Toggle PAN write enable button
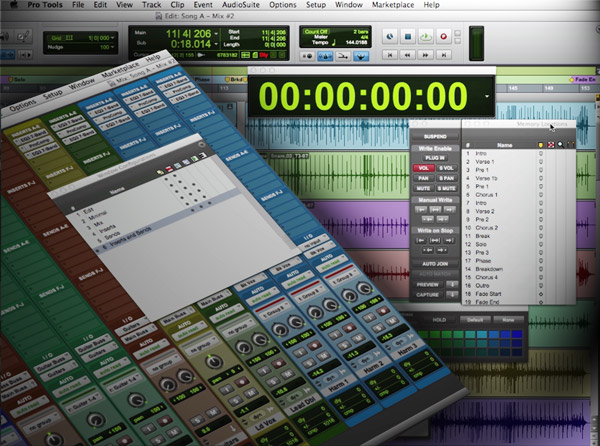 [424, 178]
